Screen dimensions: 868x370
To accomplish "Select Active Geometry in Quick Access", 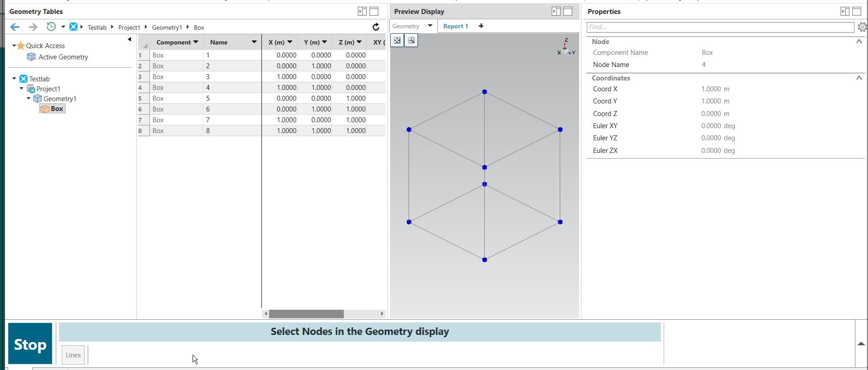I will pyautogui.click(x=63, y=57).
